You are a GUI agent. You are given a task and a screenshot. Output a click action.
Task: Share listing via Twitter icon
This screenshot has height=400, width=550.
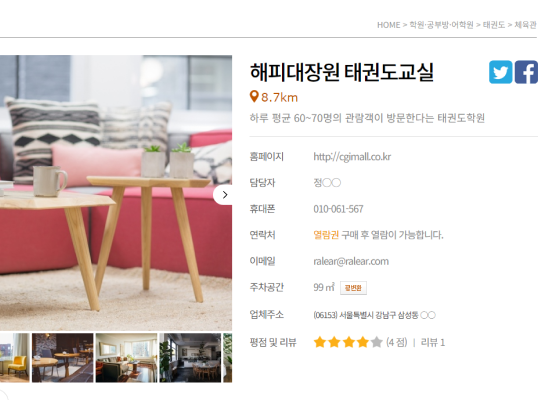click(501, 72)
